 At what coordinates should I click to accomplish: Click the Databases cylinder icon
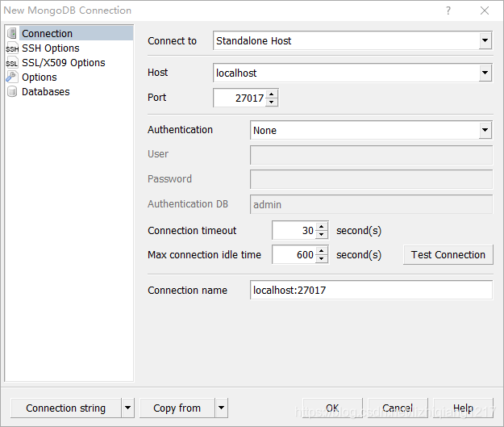pyautogui.click(x=12, y=92)
